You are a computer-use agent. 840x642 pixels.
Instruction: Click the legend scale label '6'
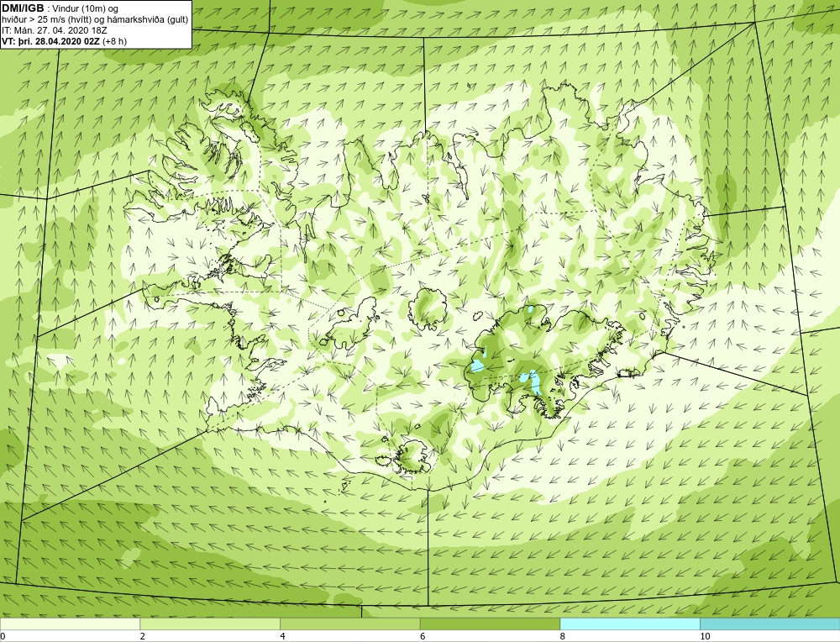tap(423, 636)
